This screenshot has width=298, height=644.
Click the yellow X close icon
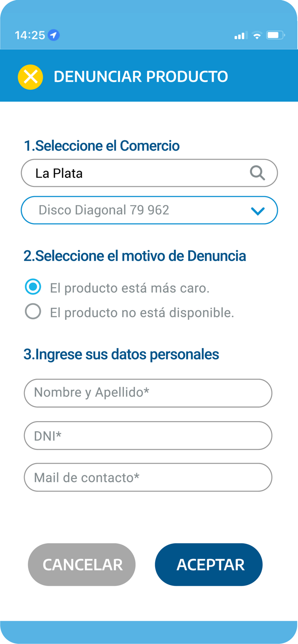coord(30,76)
